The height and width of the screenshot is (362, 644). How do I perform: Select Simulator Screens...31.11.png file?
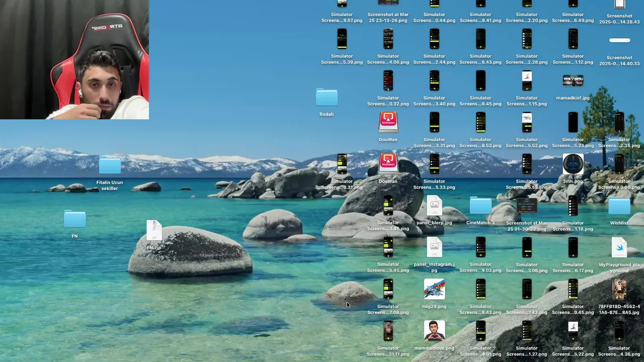(388, 331)
